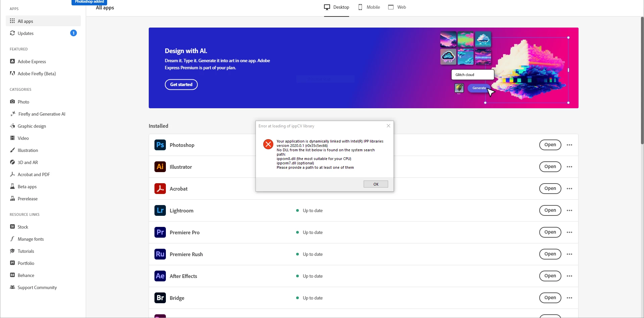
Task: Click the All apps grid icon
Action: tap(12, 21)
